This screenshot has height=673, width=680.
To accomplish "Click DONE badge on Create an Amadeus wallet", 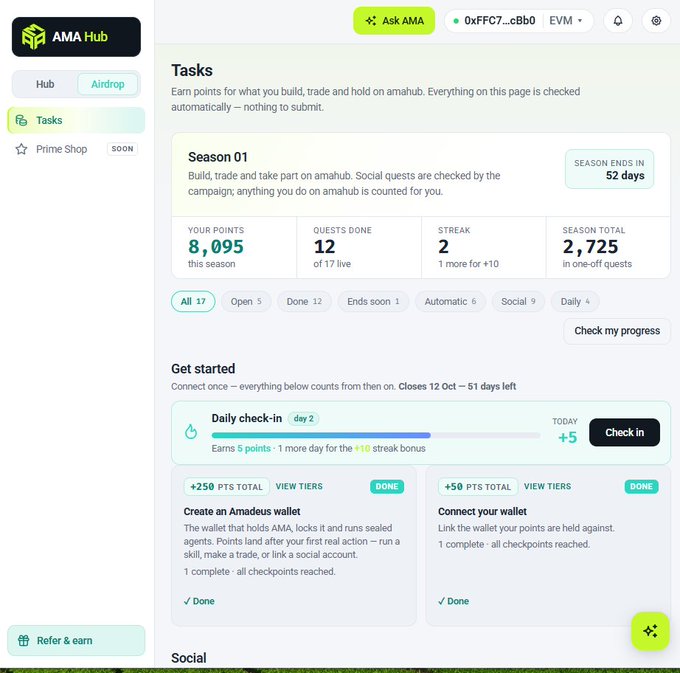I will [387, 487].
